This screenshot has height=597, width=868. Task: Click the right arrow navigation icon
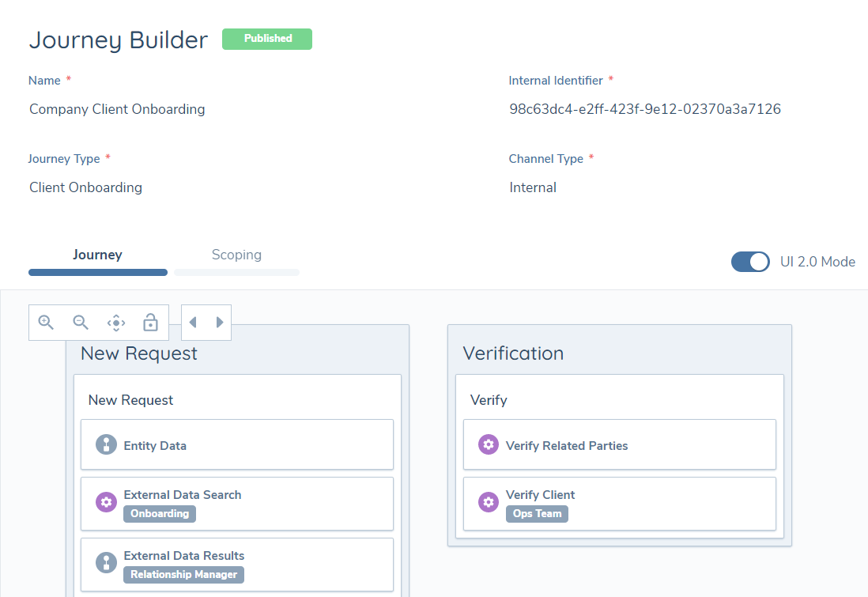(220, 323)
